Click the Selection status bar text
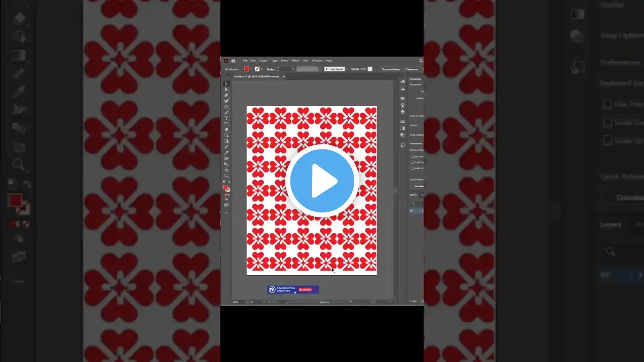 tap(325, 302)
